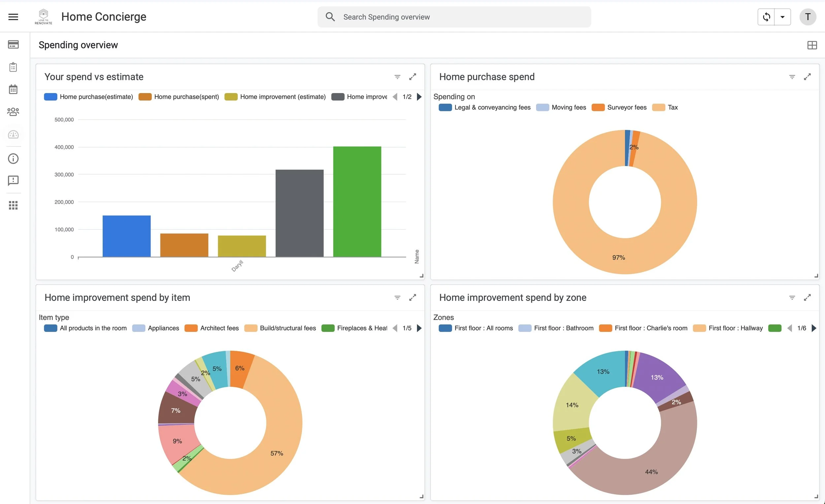
Task: Expand the sync options dropdown arrow
Action: coord(782,17)
